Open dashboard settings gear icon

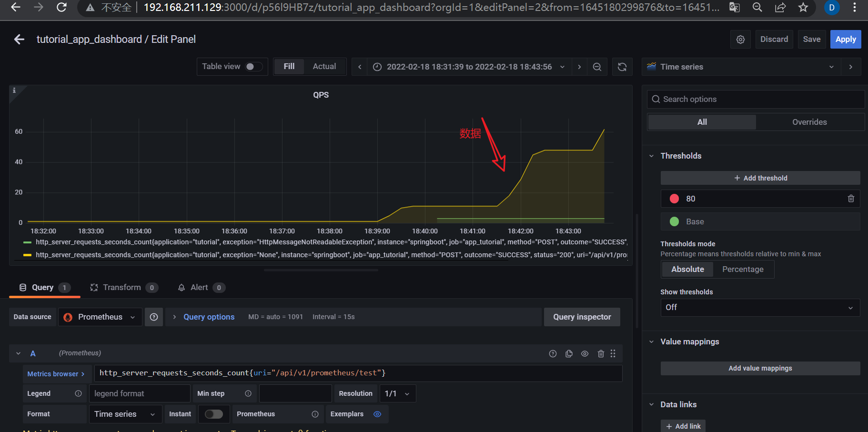[740, 40]
